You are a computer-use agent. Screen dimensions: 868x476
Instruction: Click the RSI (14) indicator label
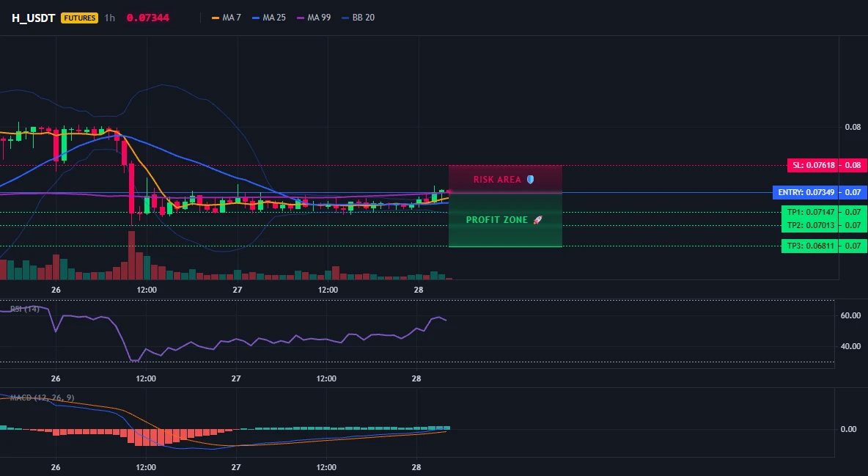(25, 309)
